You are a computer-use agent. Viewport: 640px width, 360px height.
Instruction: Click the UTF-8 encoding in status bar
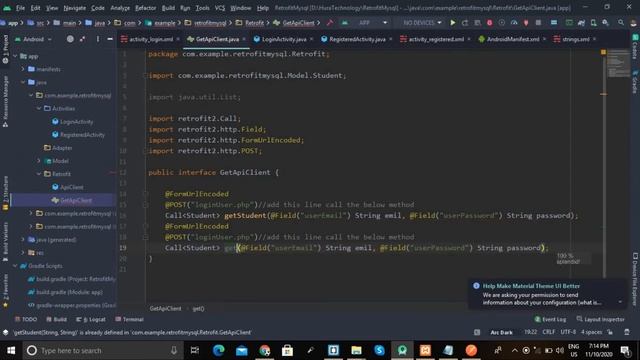tap(568, 332)
